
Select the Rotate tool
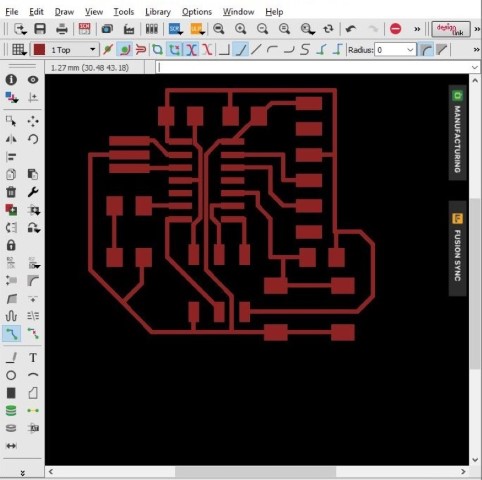(x=33, y=139)
